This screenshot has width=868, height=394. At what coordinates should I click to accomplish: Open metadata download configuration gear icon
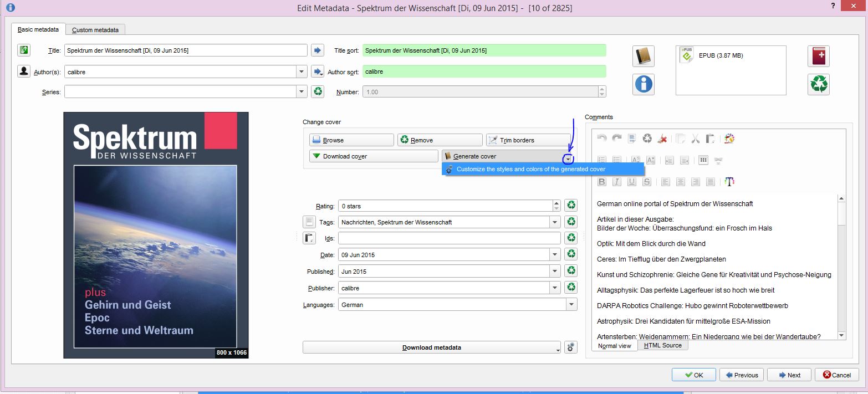click(x=571, y=347)
